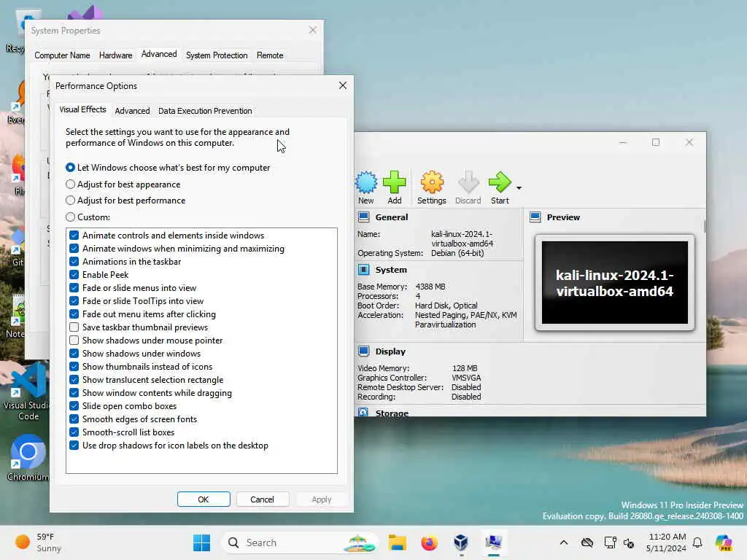Switch to Hardware tab in System Properties

116,55
